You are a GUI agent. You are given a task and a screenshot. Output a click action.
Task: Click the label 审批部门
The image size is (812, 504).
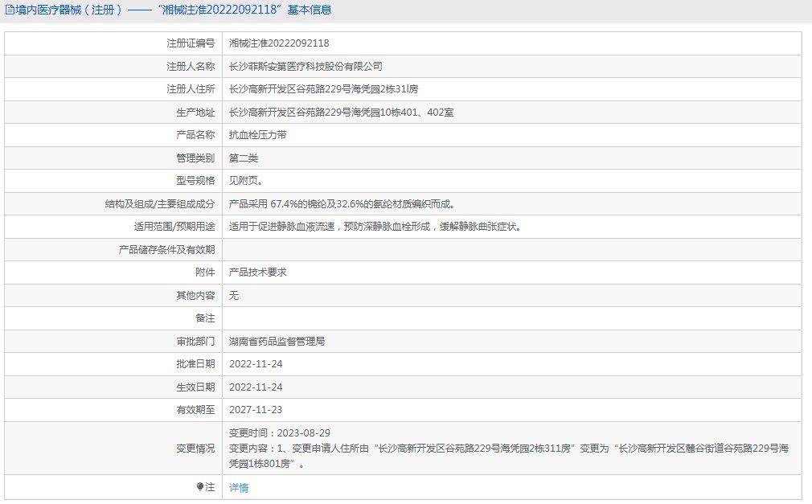click(195, 342)
